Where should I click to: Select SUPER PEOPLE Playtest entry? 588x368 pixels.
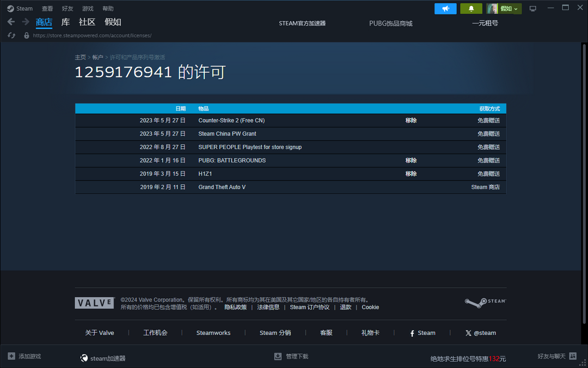[250, 147]
